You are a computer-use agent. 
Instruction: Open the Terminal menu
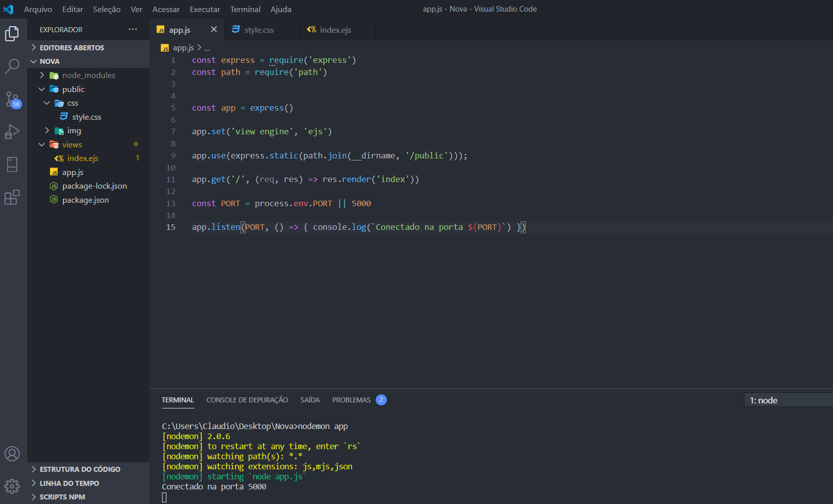click(245, 9)
